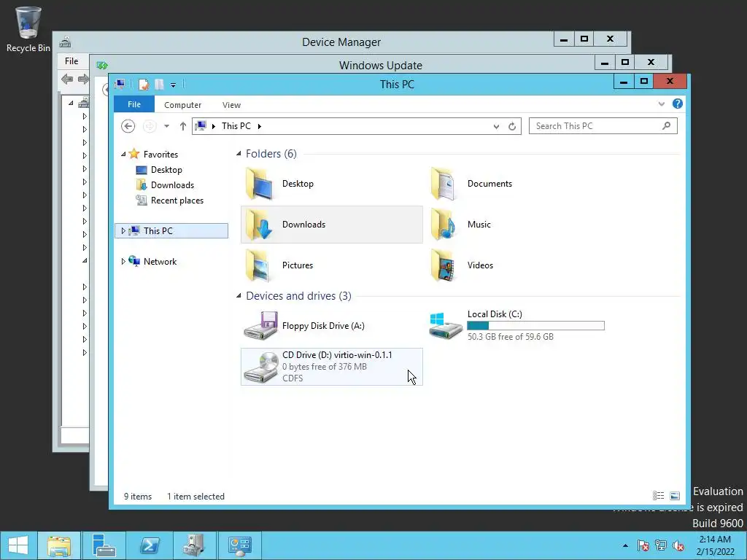
Task: Expand Network in navigation pane
Action: 123,262
